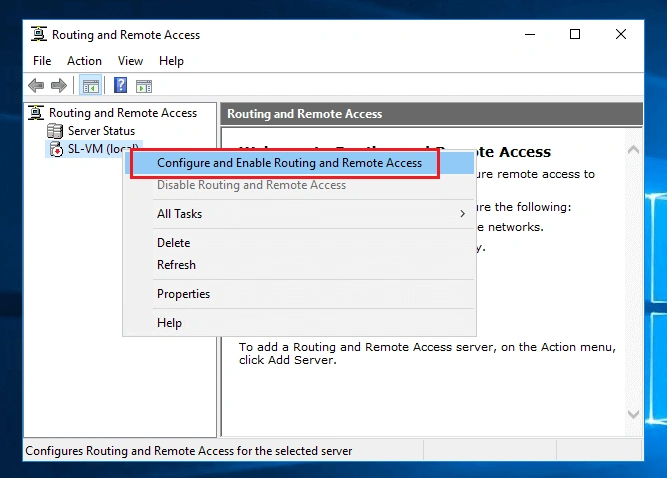
Task: Minimize the Routing and Remote Access window
Action: coord(530,34)
